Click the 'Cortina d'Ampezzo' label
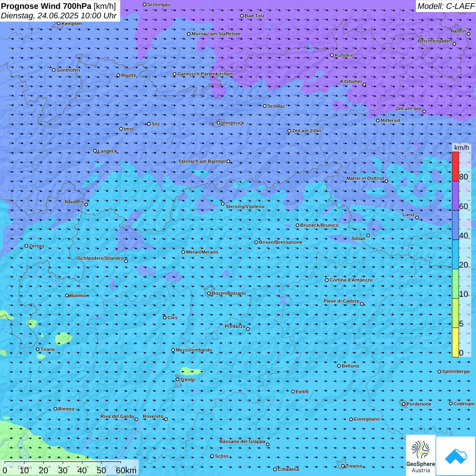This screenshot has width=476, height=476. (351, 280)
